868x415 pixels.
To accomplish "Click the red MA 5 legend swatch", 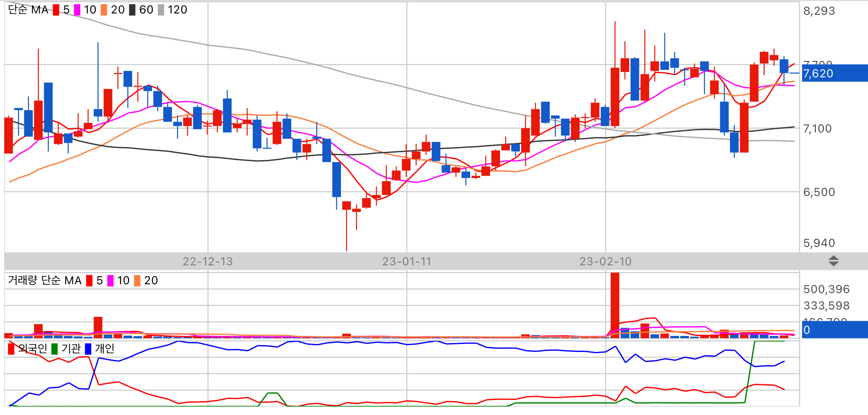I will tap(56, 10).
